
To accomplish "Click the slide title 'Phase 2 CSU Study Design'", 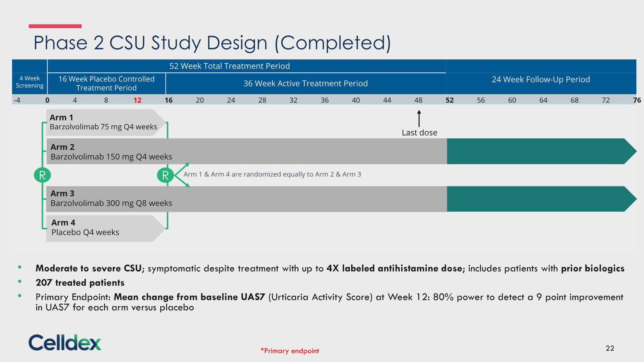I will click(x=212, y=43).
